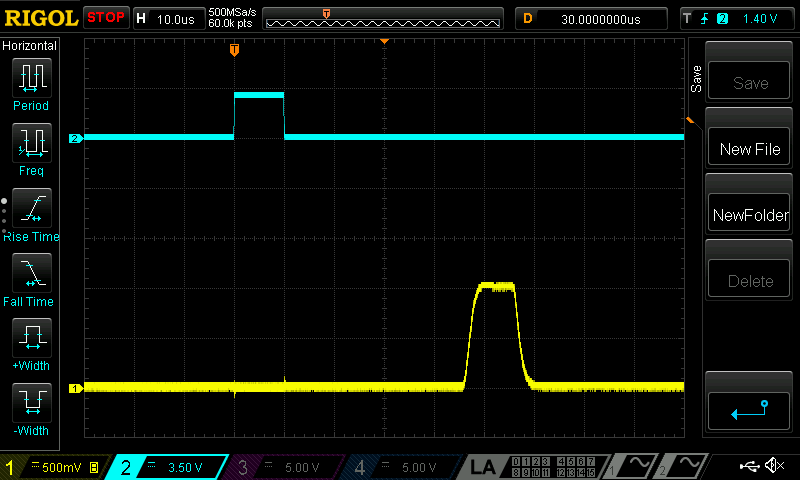Click the RIGOL logo
Image resolution: width=800 pixels, height=480 pixels.
[x=41, y=18]
